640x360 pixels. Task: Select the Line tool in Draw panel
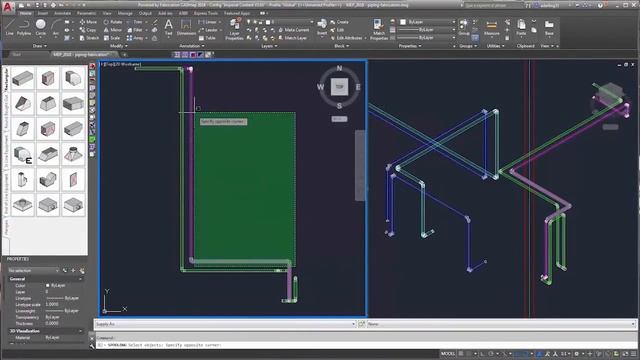coord(9,28)
